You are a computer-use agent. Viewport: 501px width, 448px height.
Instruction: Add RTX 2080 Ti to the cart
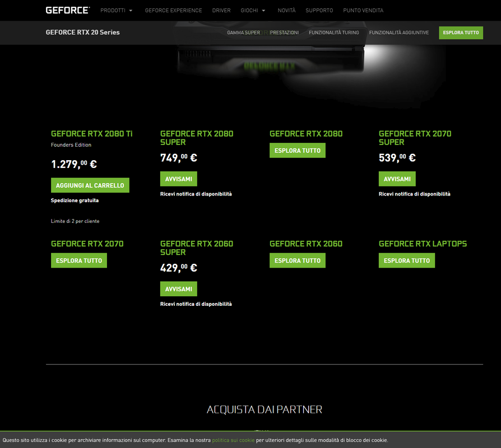tap(90, 185)
